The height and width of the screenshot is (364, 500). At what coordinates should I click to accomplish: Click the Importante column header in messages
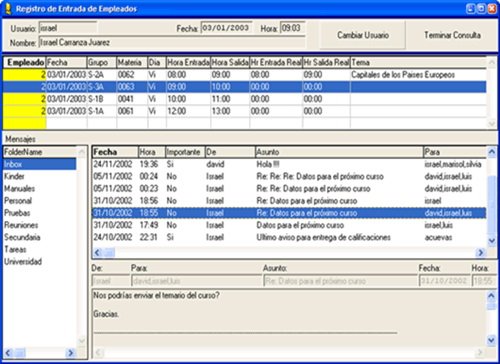pos(185,152)
